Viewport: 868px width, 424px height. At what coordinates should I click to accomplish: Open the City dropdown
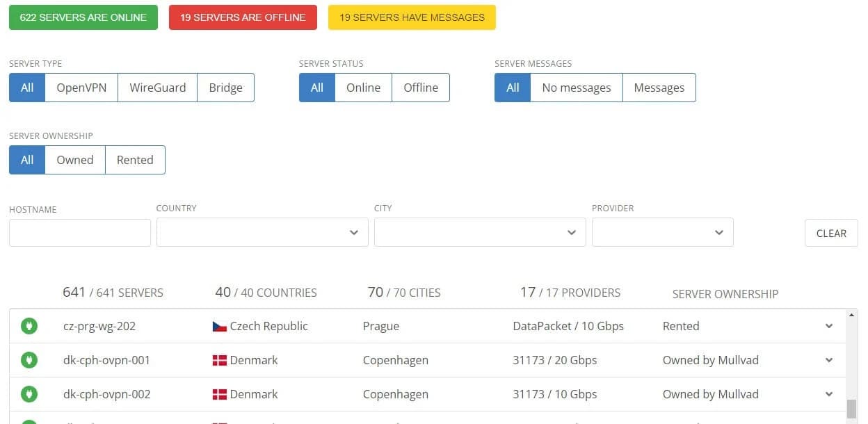(x=480, y=233)
